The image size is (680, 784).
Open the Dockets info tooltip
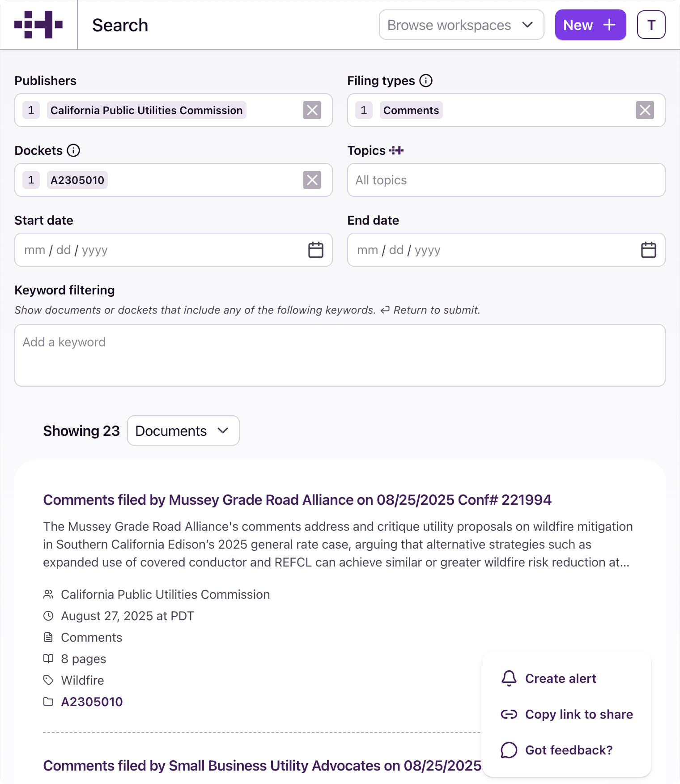click(x=73, y=150)
